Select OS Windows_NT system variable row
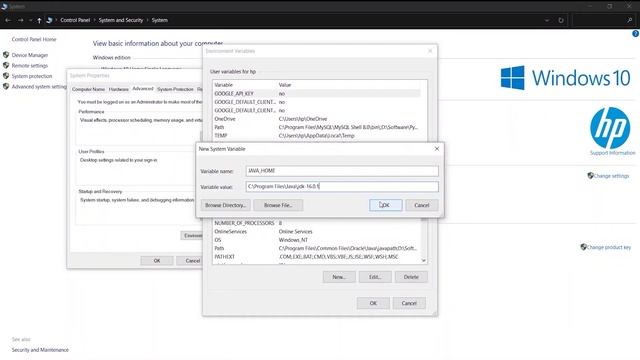 click(317, 240)
